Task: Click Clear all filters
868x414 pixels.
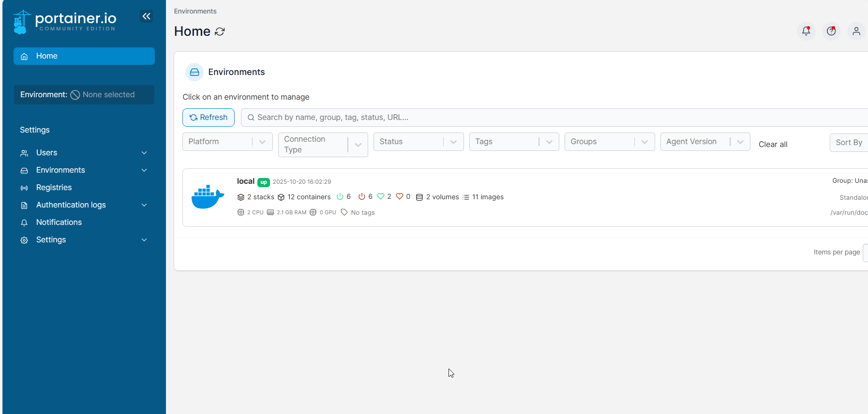Action: pyautogui.click(x=773, y=144)
